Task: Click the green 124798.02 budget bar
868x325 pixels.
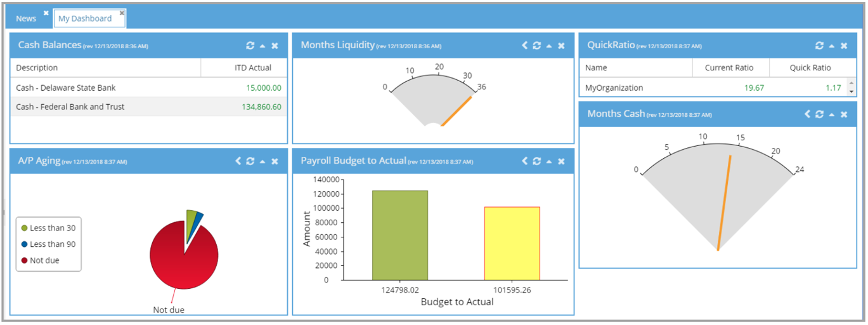Action: click(400, 235)
